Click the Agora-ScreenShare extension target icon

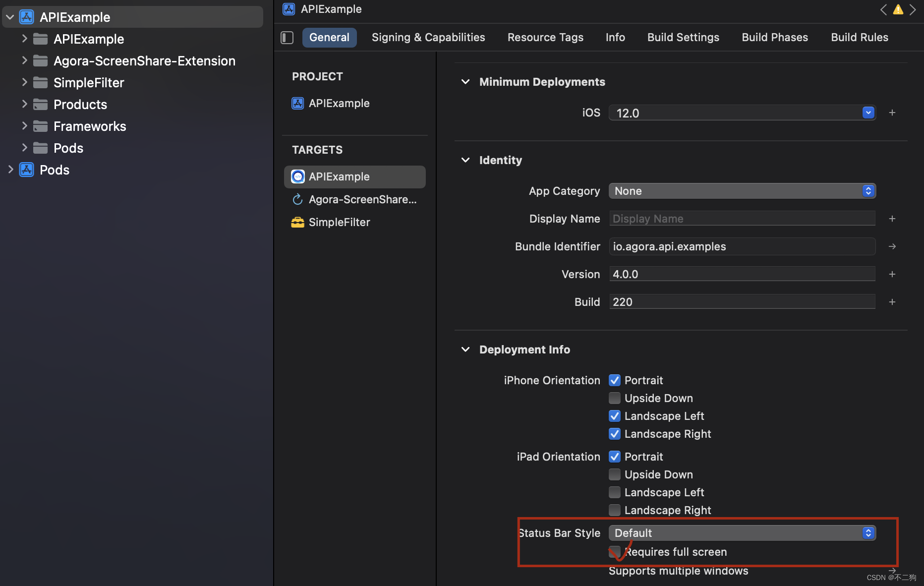pyautogui.click(x=297, y=199)
